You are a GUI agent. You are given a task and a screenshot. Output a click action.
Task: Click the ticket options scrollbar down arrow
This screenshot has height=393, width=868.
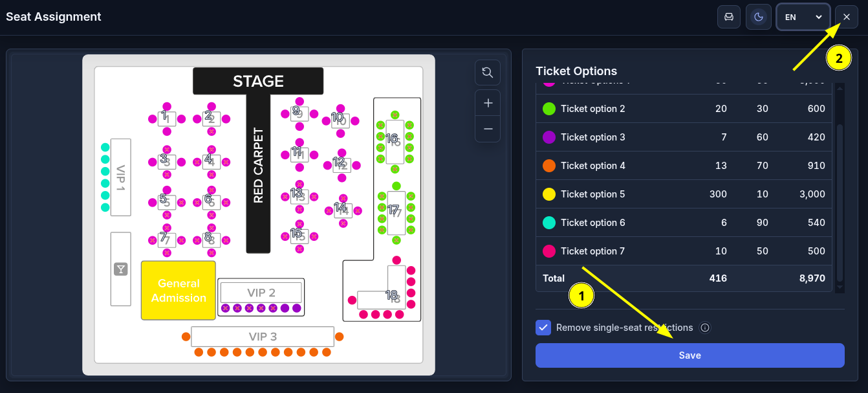pos(840,287)
